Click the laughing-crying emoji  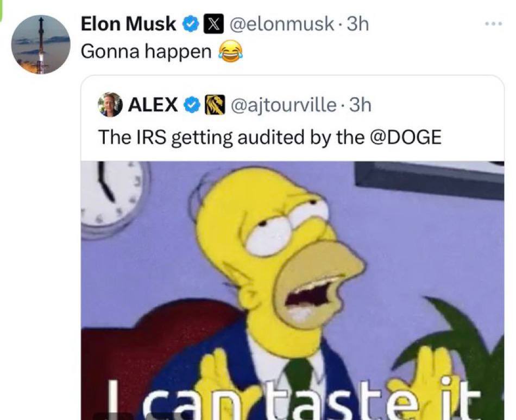[x=230, y=52]
